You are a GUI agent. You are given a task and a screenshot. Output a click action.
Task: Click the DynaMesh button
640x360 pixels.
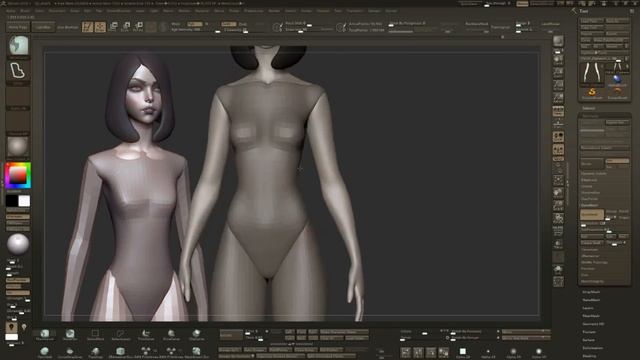tap(592, 214)
